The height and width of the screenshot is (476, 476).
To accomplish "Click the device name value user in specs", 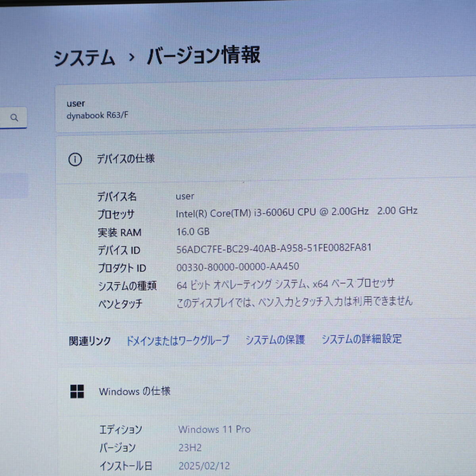I will [185, 196].
